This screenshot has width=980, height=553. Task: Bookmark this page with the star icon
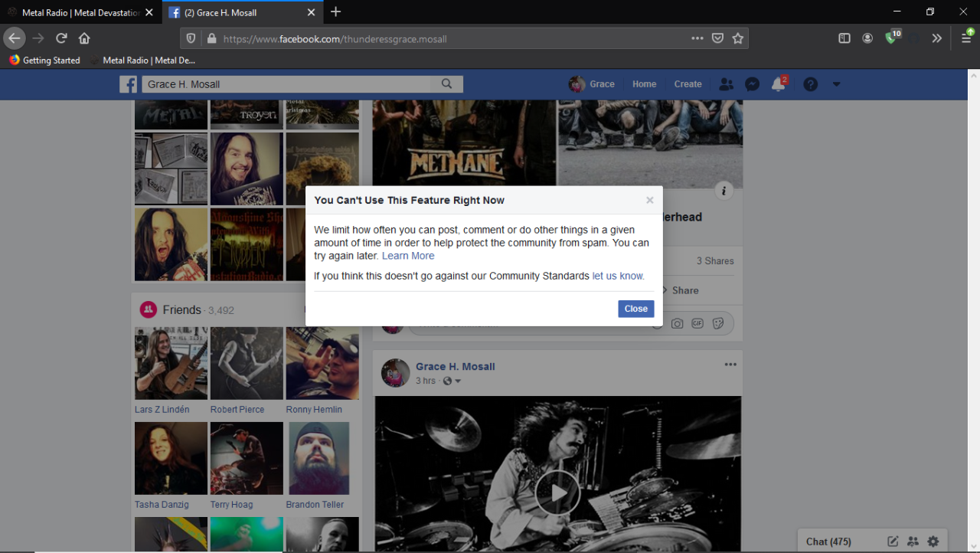(737, 38)
